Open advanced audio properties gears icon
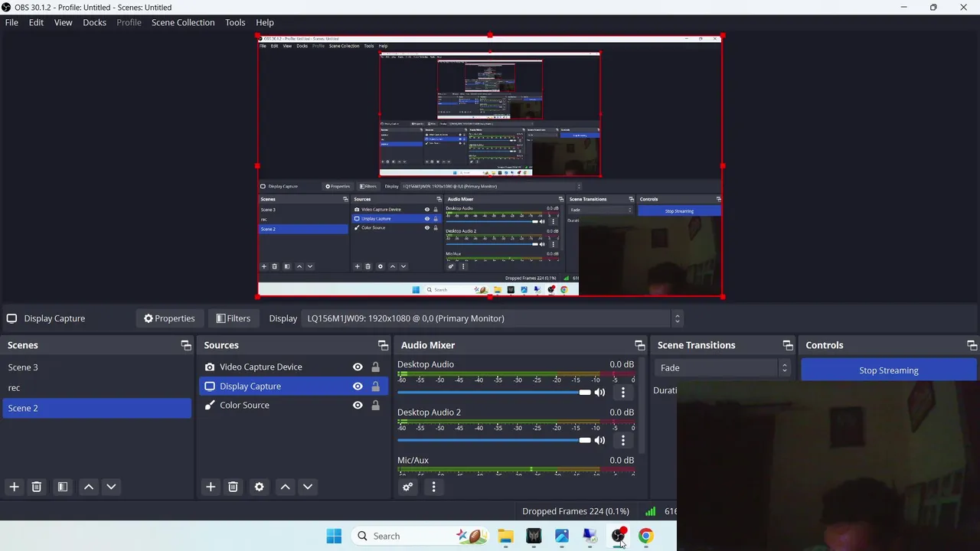980x551 pixels. click(407, 487)
